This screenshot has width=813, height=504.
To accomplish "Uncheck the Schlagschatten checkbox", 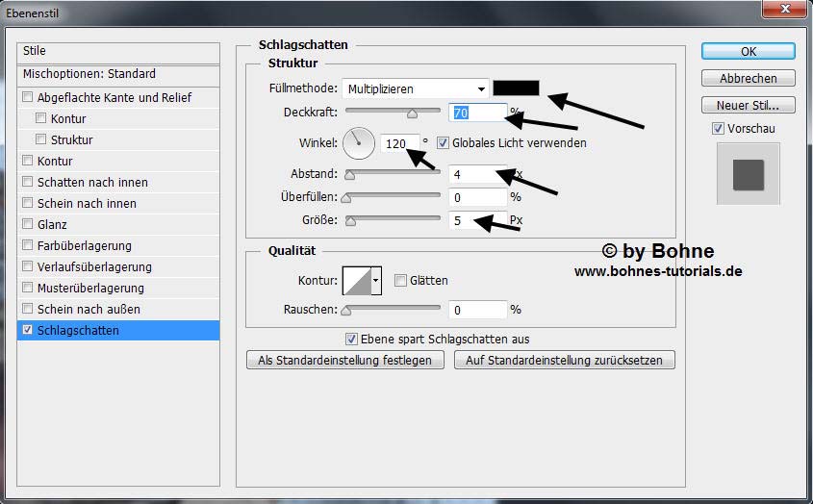I will tap(28, 330).
